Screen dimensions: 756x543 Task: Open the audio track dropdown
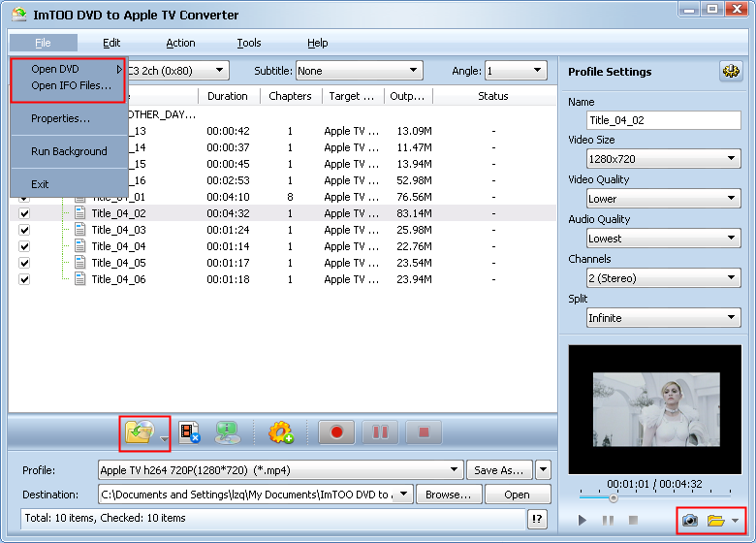pos(219,71)
